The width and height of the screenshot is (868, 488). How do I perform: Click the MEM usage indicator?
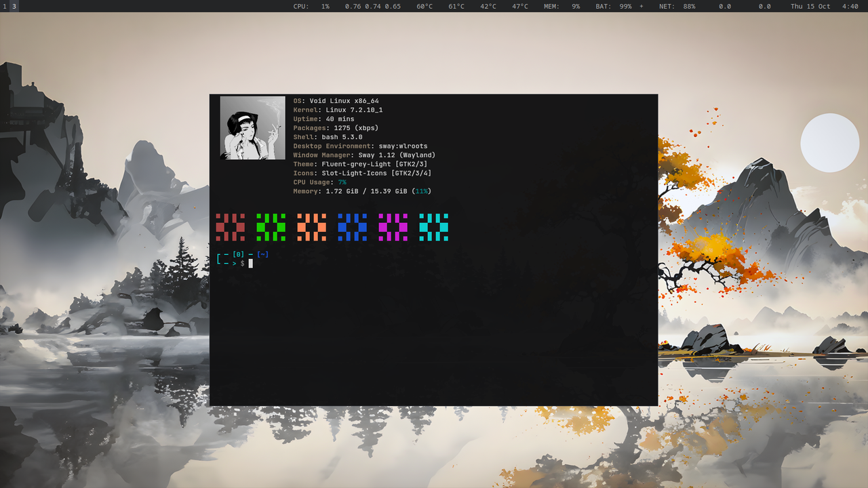(x=561, y=6)
